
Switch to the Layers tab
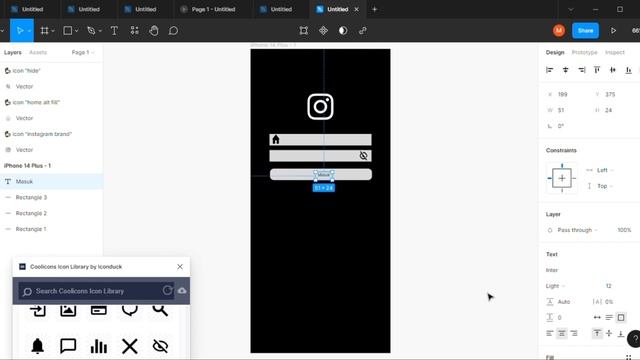click(x=13, y=53)
